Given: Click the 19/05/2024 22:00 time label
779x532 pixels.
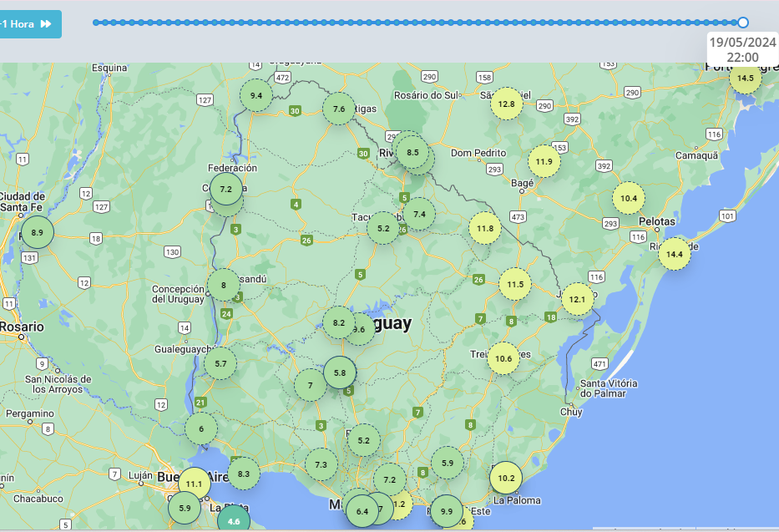Looking at the screenshot, I should click(x=743, y=49).
